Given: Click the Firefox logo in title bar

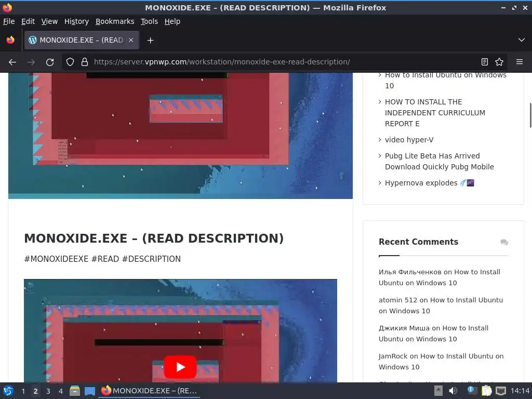Looking at the screenshot, I should click(7, 7).
